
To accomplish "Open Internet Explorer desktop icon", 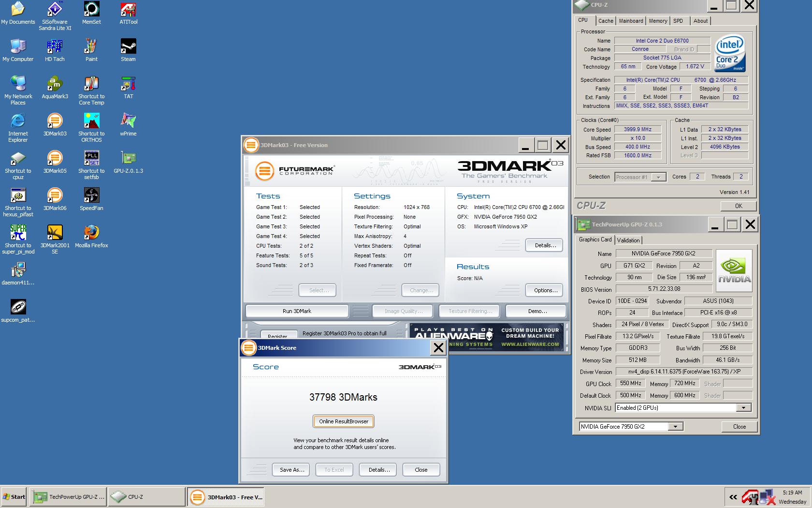I will pyautogui.click(x=18, y=128).
